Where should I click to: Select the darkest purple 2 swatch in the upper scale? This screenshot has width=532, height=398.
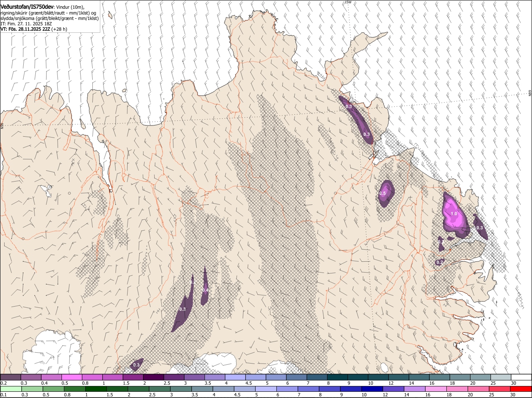153,377
